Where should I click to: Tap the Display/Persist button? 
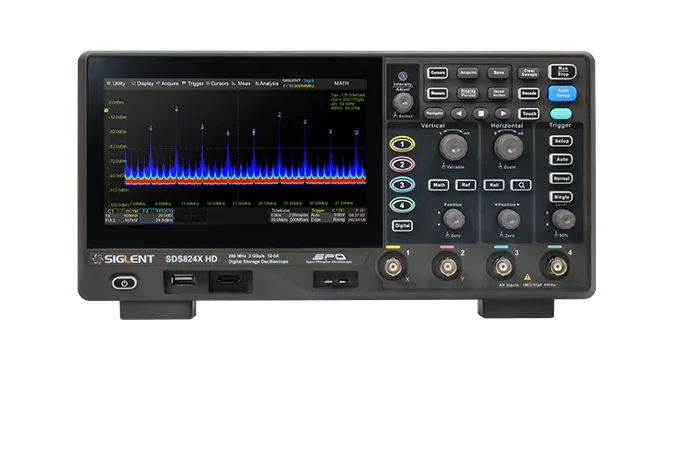coord(468,93)
